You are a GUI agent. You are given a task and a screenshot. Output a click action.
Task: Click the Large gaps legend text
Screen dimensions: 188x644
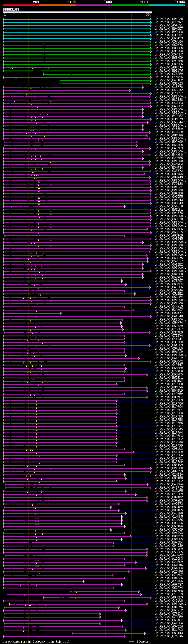[x=36, y=641]
